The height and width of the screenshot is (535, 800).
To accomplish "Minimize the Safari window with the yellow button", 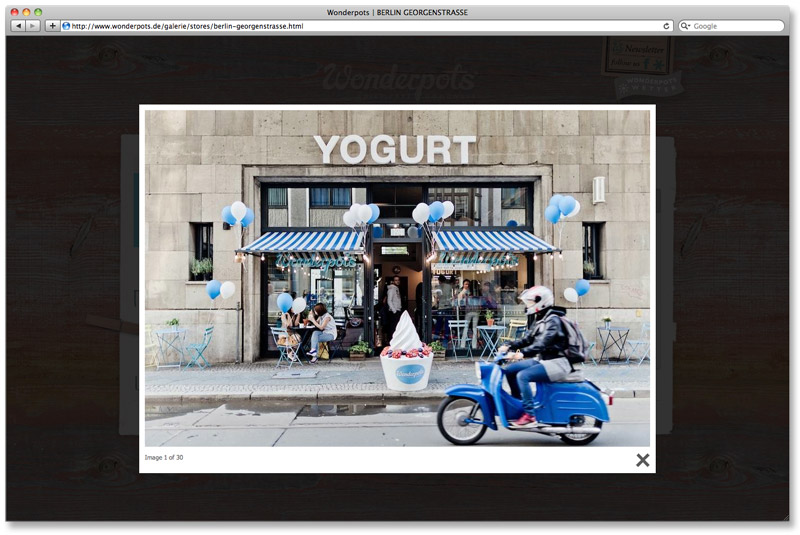I will (26, 12).
